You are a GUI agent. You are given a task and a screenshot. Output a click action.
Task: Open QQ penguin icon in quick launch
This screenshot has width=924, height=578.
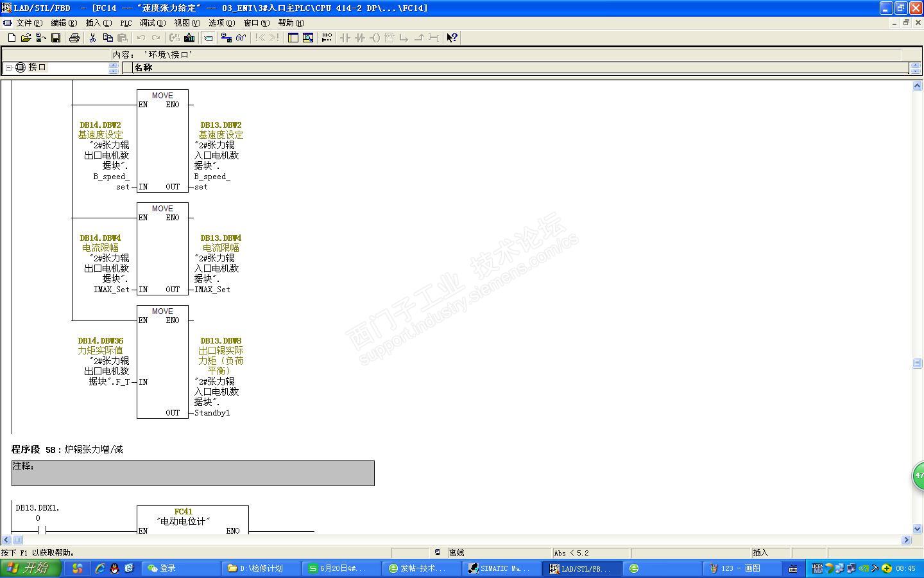114,568
